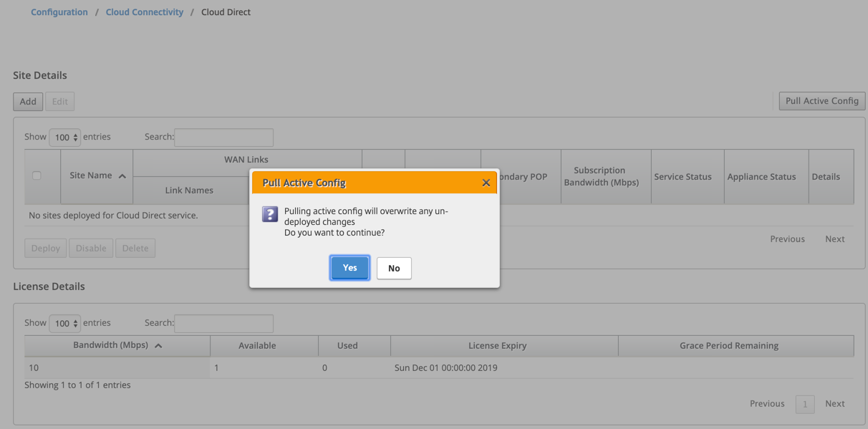The height and width of the screenshot is (429, 868).
Task: Close the Pull Active Config dialog
Action: (486, 183)
